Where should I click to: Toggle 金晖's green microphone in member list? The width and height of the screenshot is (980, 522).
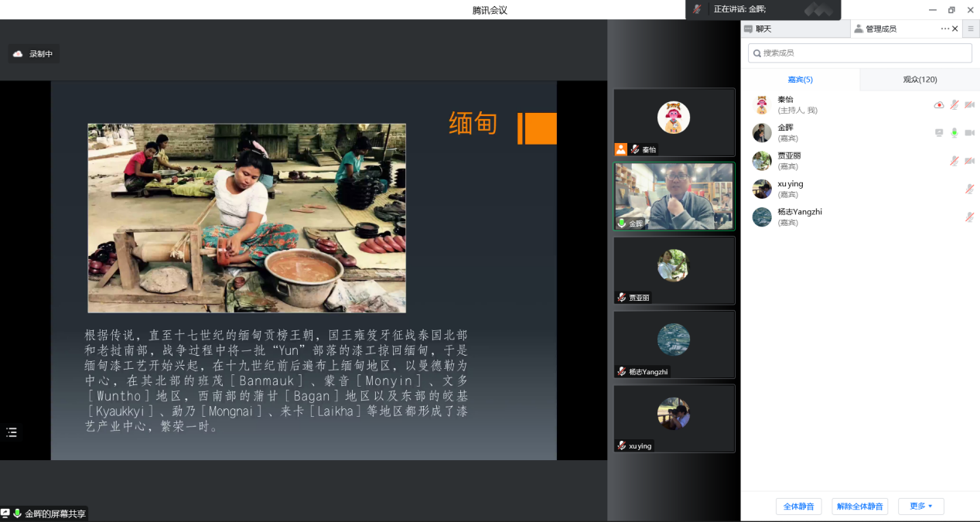point(954,133)
